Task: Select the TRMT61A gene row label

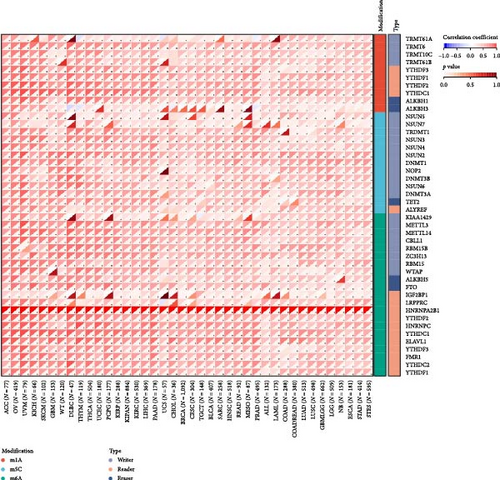Action: [419, 39]
